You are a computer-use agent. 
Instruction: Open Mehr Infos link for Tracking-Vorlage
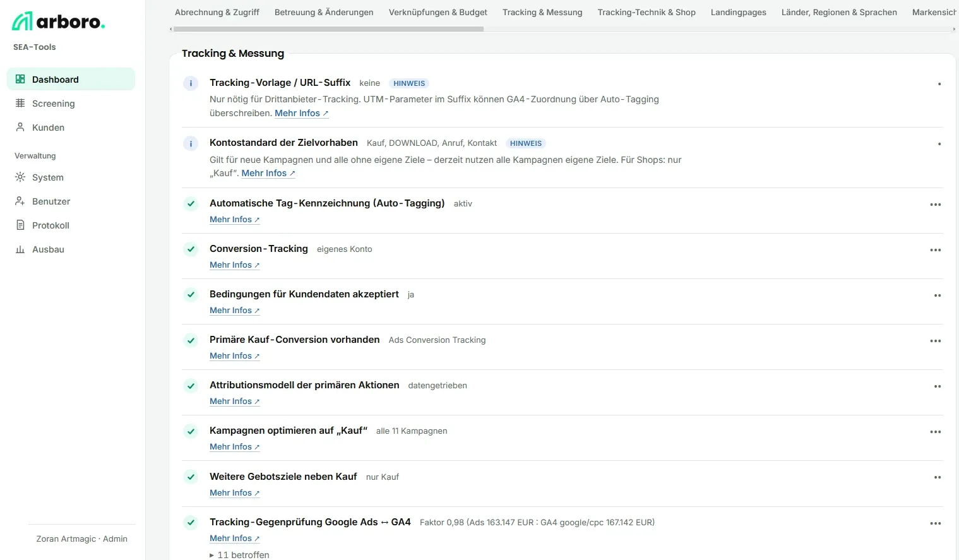[x=302, y=113]
